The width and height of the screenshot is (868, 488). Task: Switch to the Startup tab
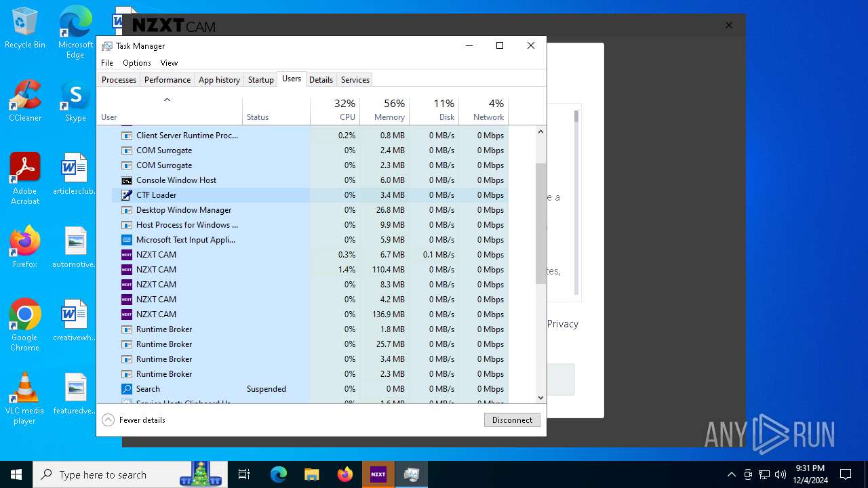click(x=260, y=80)
